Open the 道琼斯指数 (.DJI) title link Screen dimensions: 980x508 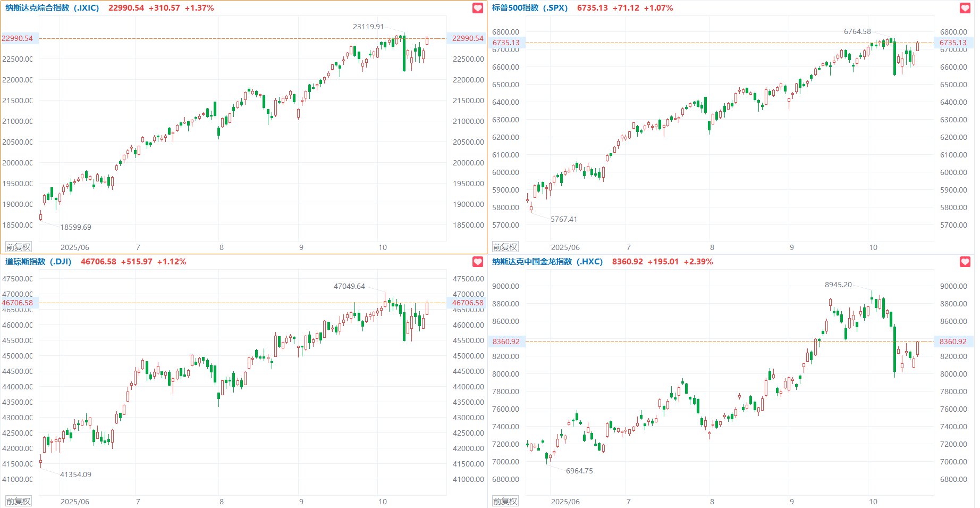pyautogui.click(x=38, y=262)
